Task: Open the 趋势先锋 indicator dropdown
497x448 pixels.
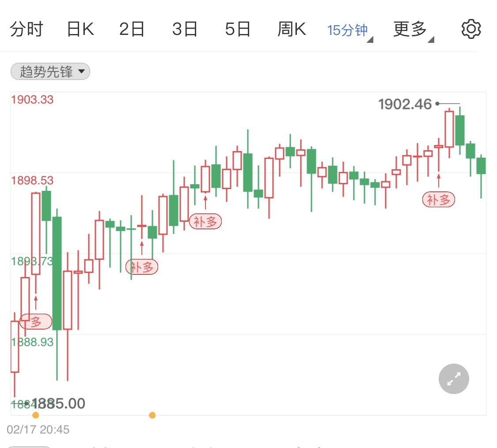Action: (x=50, y=71)
